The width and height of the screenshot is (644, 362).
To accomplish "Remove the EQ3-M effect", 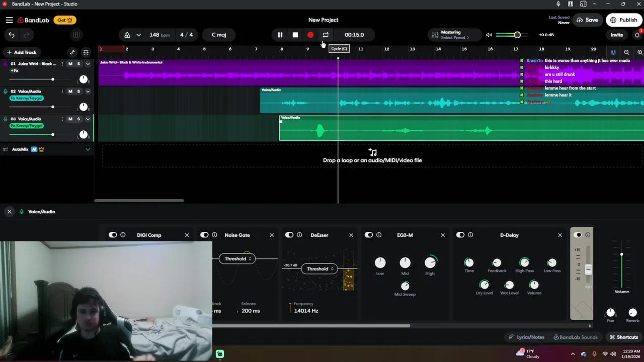I will coord(443,235).
